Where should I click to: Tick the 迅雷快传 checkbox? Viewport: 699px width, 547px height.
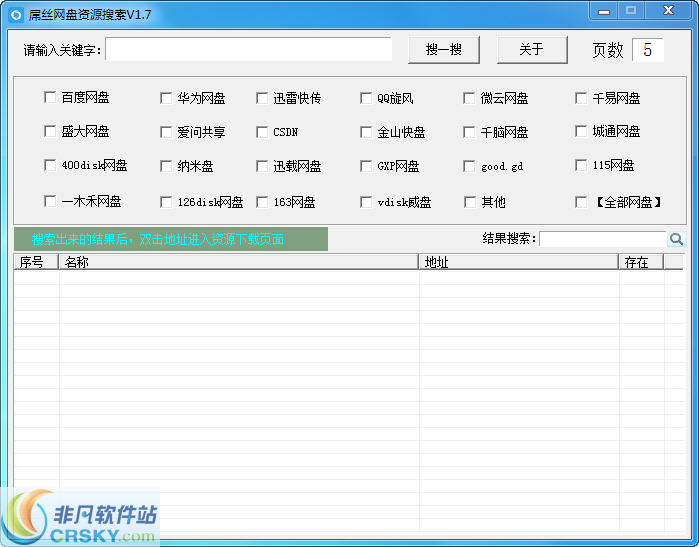pyautogui.click(x=262, y=98)
